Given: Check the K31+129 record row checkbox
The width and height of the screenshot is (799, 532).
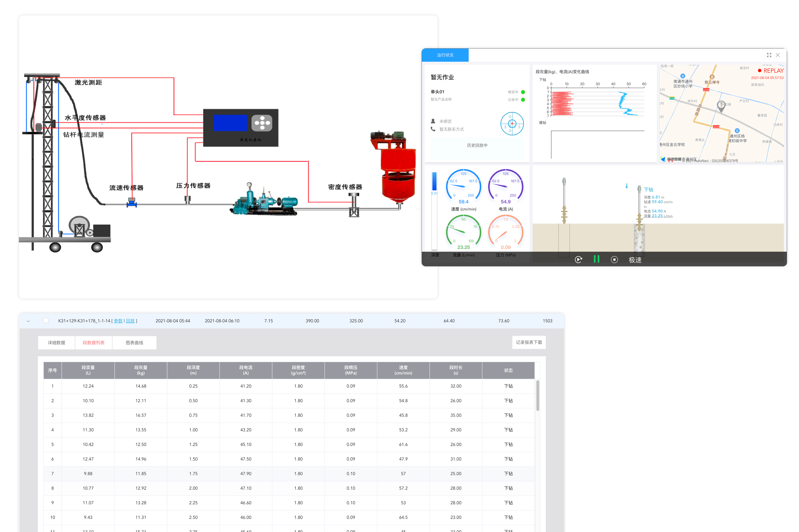Looking at the screenshot, I should pyautogui.click(x=46, y=321).
